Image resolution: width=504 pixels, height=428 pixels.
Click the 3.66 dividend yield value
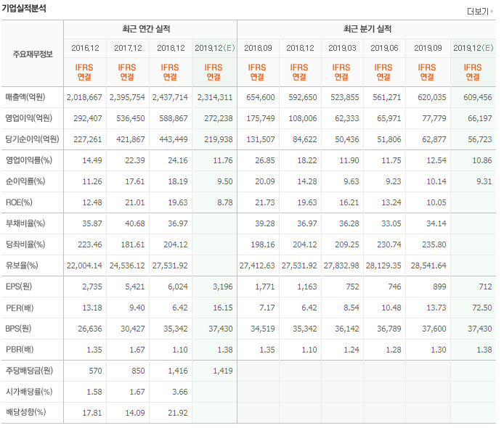coord(180,392)
